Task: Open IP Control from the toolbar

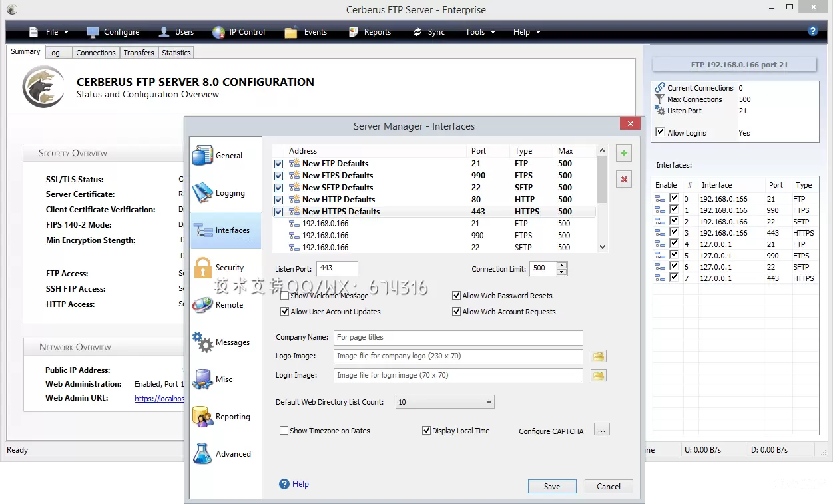Action: [238, 32]
